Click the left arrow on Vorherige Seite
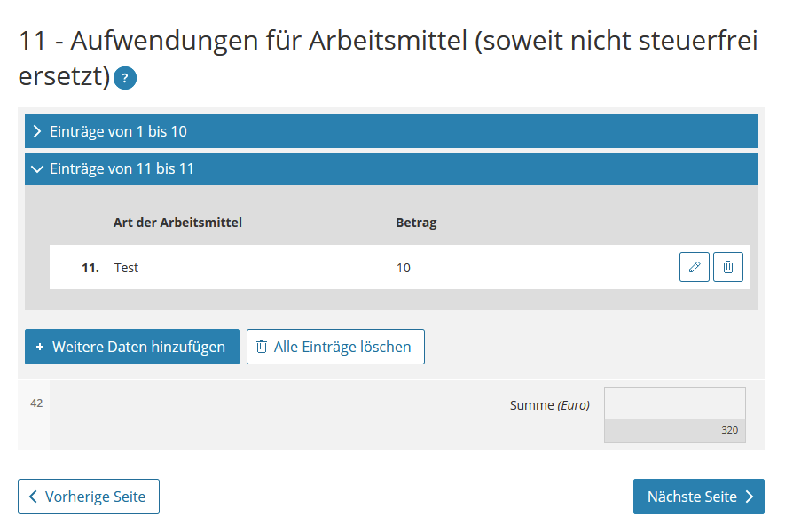 pos(34,497)
